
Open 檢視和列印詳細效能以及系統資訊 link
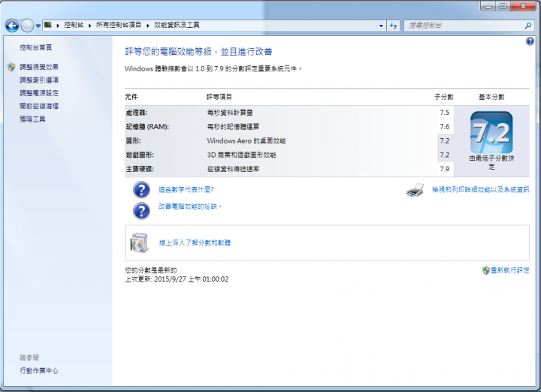click(x=481, y=190)
